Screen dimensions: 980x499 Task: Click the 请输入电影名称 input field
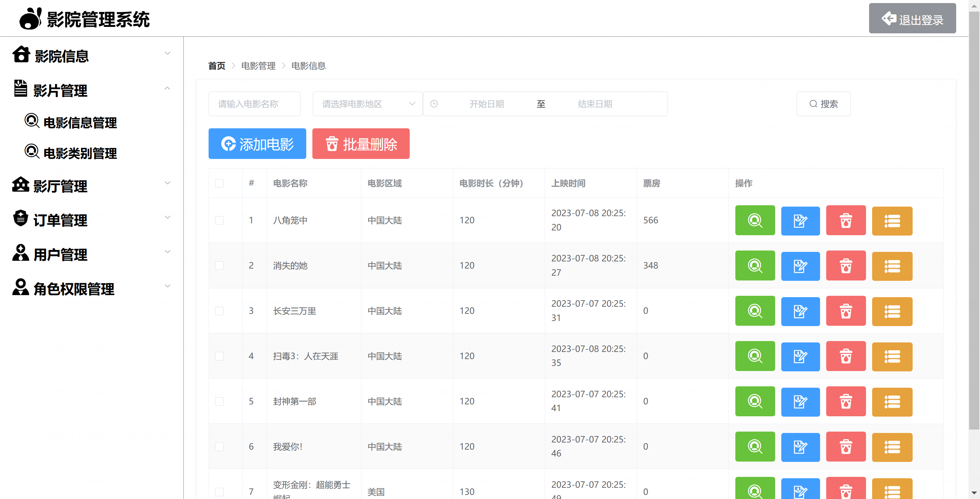[254, 103]
